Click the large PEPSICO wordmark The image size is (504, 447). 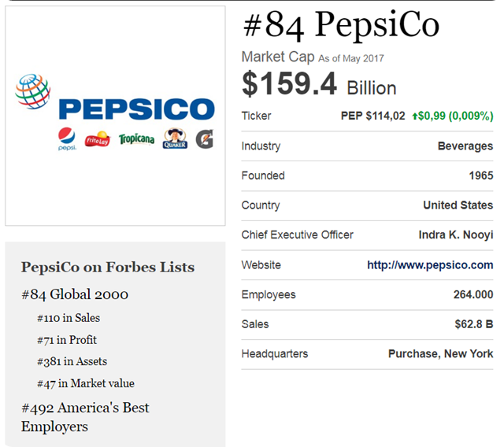pyautogui.click(x=136, y=109)
